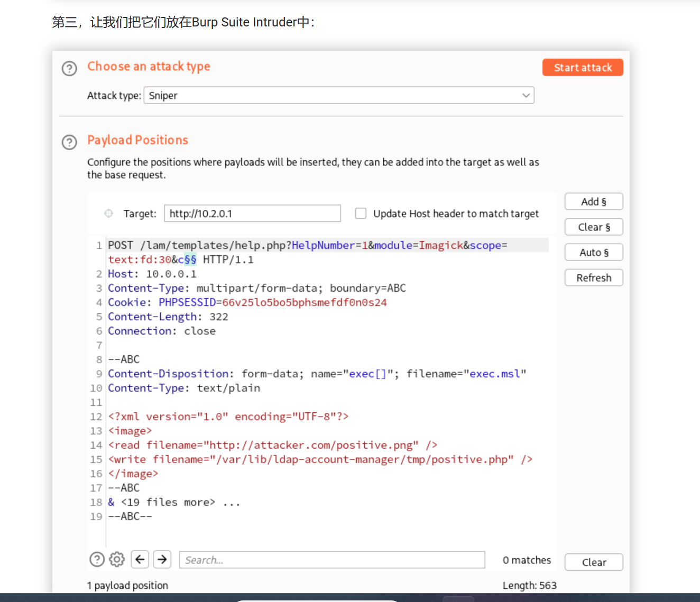The image size is (700, 602).
Task: Click the Connection: close line
Action: (x=162, y=331)
